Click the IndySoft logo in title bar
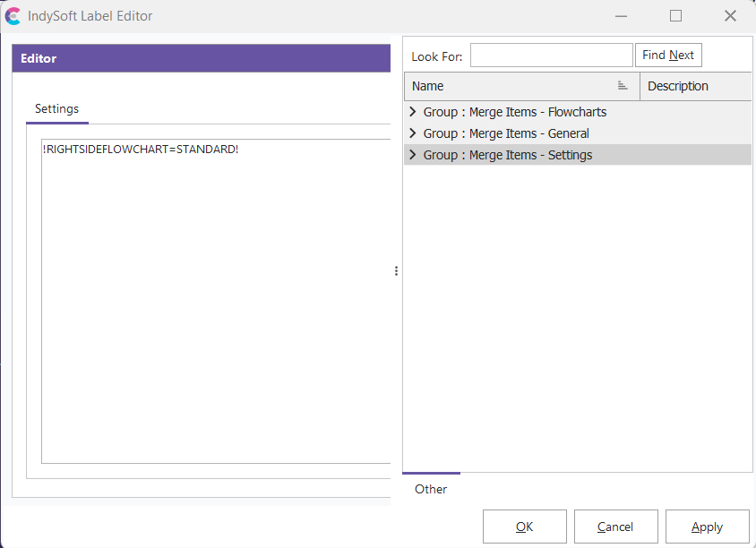Viewport: 756px width, 548px height. click(x=13, y=16)
